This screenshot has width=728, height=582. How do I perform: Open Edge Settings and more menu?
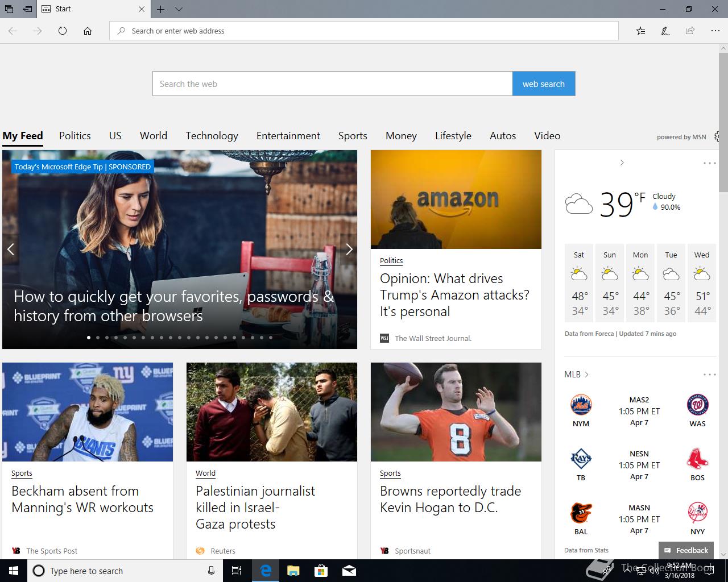click(715, 31)
